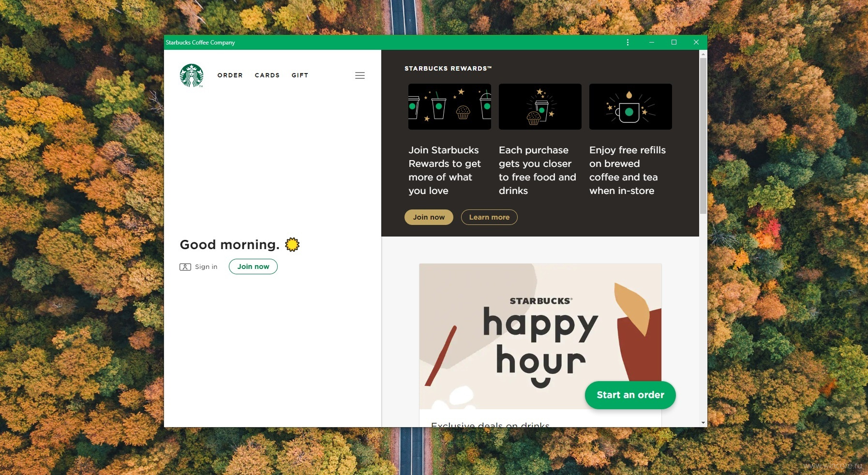Click the Starbucks Coffee Company window title
The width and height of the screenshot is (868, 475).
(x=200, y=43)
